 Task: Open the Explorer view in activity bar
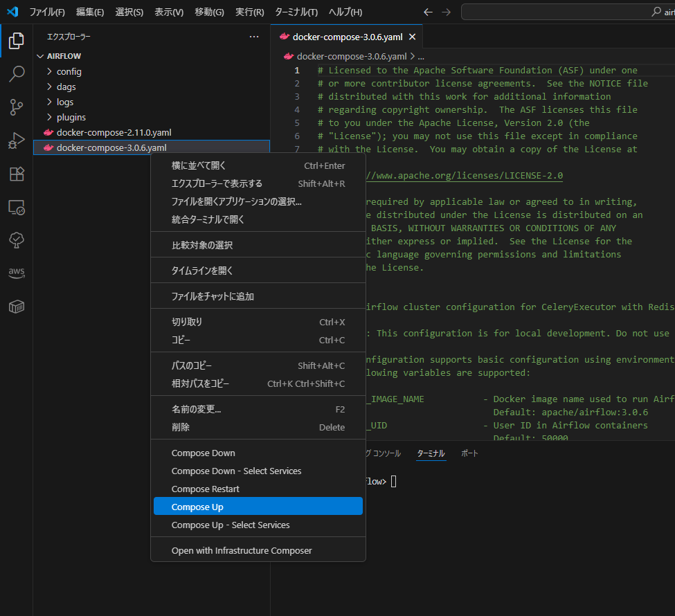pyautogui.click(x=17, y=41)
